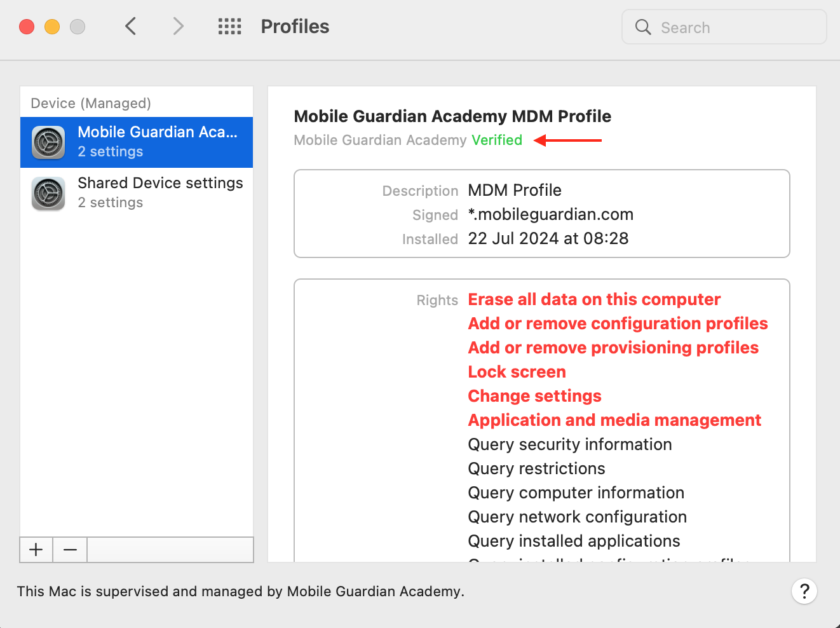Viewport: 840px width, 628px height.
Task: Click the installed date 22 Jul 2024
Action: click(x=548, y=238)
